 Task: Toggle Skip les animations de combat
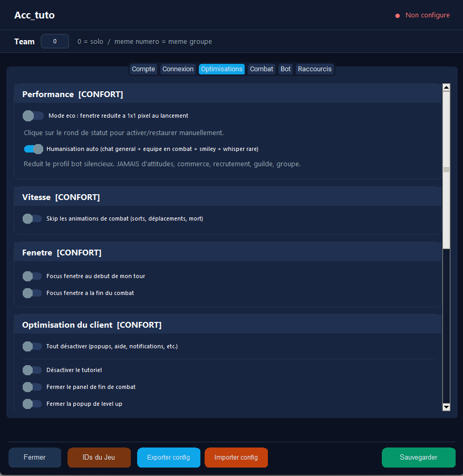[32, 218]
